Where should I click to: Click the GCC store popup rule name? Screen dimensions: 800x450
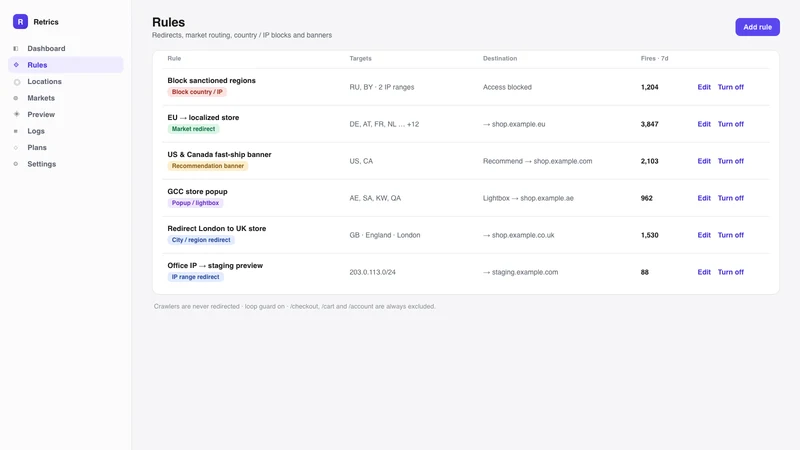click(x=197, y=192)
